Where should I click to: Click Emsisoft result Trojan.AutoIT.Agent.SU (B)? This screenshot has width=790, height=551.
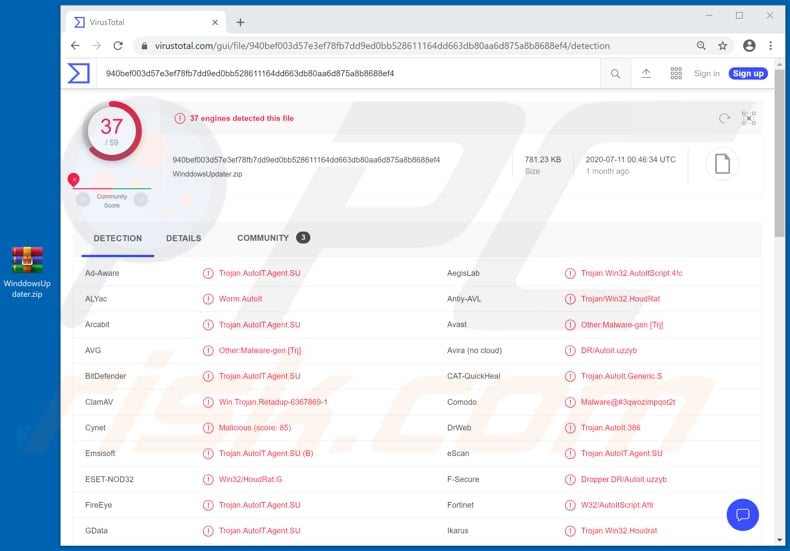click(266, 454)
